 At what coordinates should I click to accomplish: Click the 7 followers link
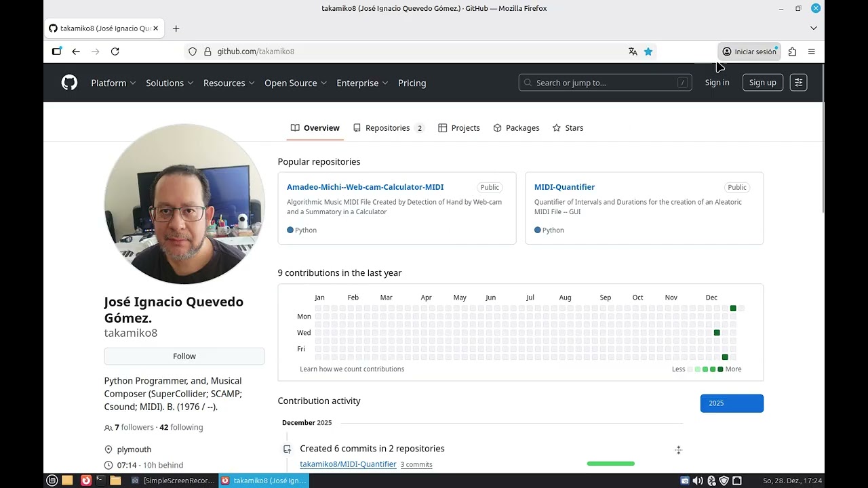coord(134,428)
